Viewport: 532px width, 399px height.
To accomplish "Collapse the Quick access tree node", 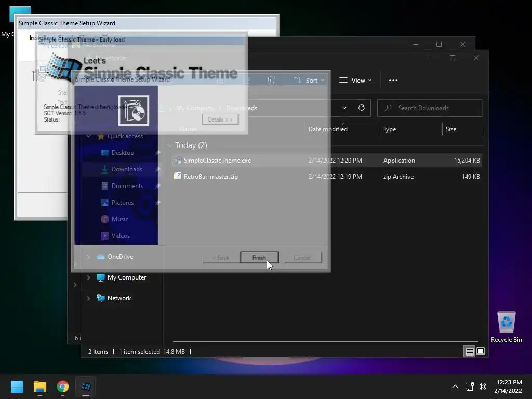I will [88, 136].
